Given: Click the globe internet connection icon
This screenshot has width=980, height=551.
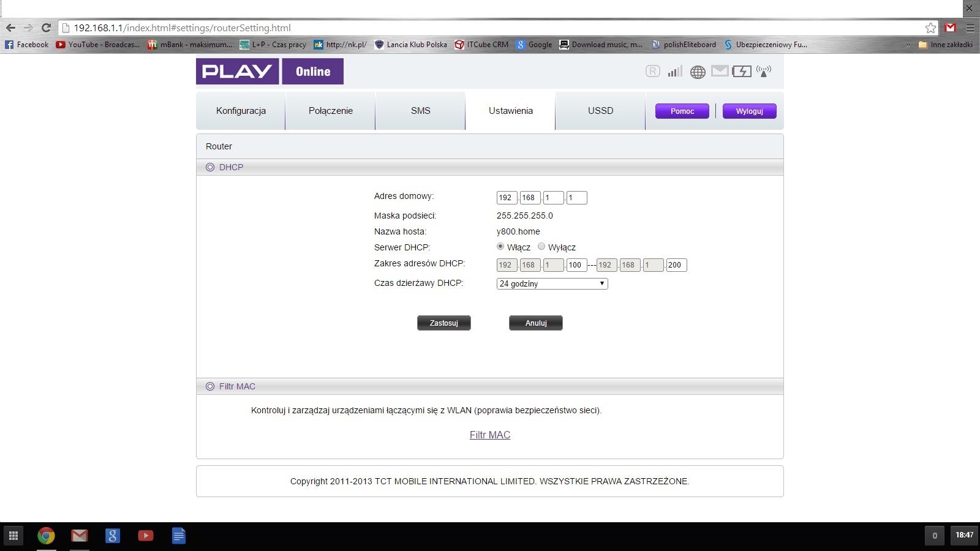Looking at the screenshot, I should (696, 71).
